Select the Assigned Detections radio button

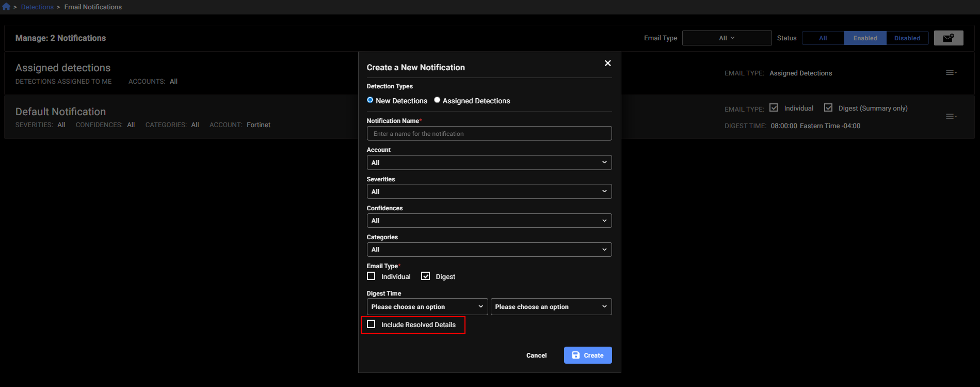click(437, 100)
